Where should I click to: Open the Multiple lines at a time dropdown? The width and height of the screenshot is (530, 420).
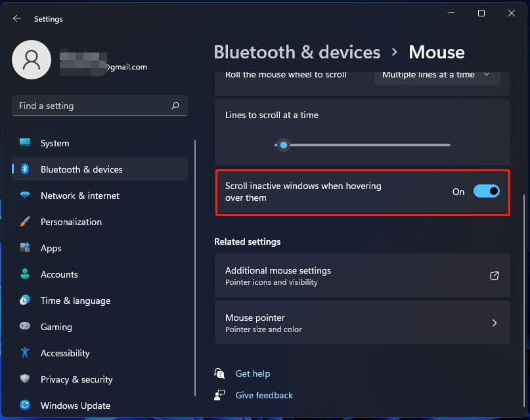tap(436, 75)
